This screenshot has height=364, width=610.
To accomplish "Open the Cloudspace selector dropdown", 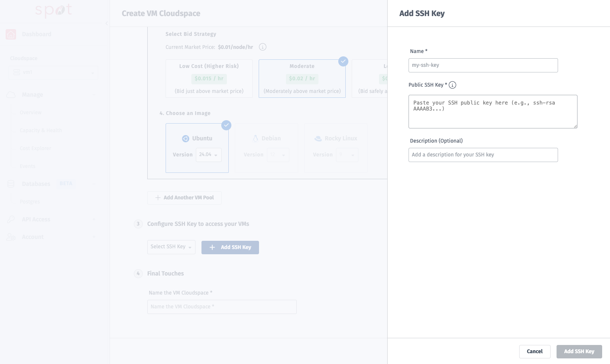I will (53, 72).
